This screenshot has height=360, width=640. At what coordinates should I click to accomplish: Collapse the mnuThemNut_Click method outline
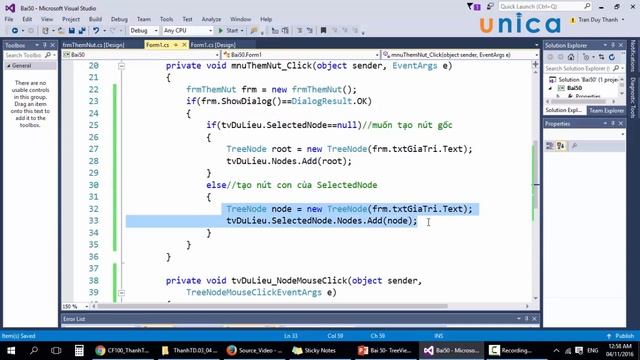pos(121,66)
